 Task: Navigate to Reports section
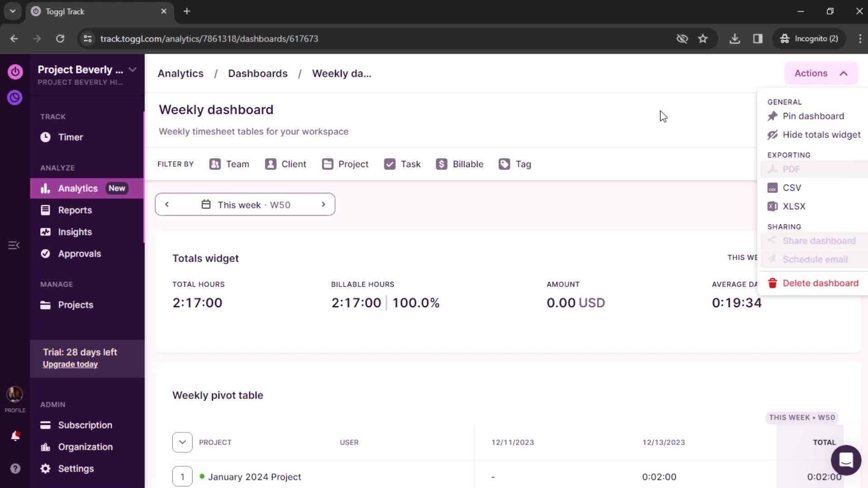[x=75, y=210]
